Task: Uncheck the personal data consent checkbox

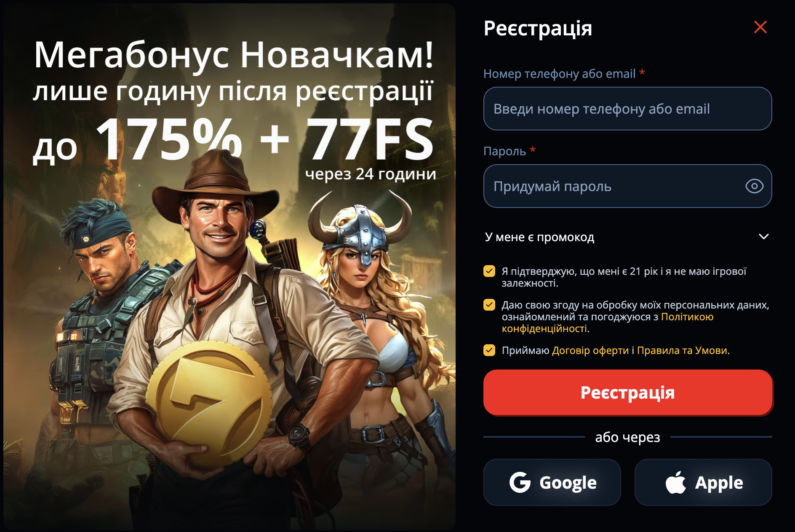Action: (489, 305)
